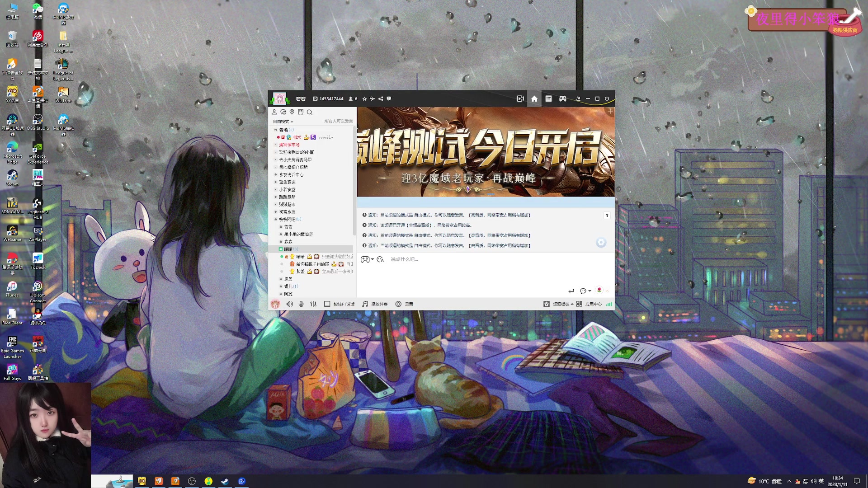Show hidden system tray icons chevron

tap(789, 481)
